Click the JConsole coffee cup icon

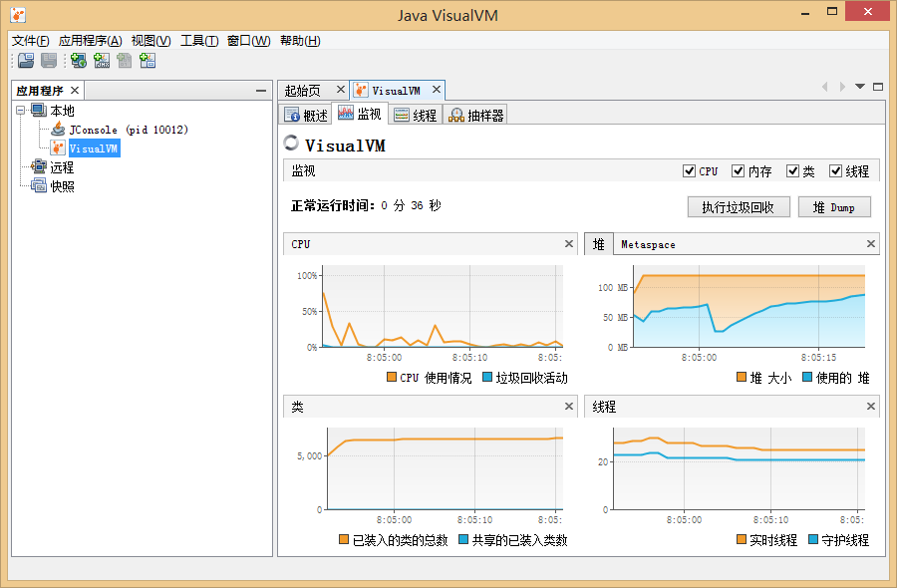click(x=58, y=130)
